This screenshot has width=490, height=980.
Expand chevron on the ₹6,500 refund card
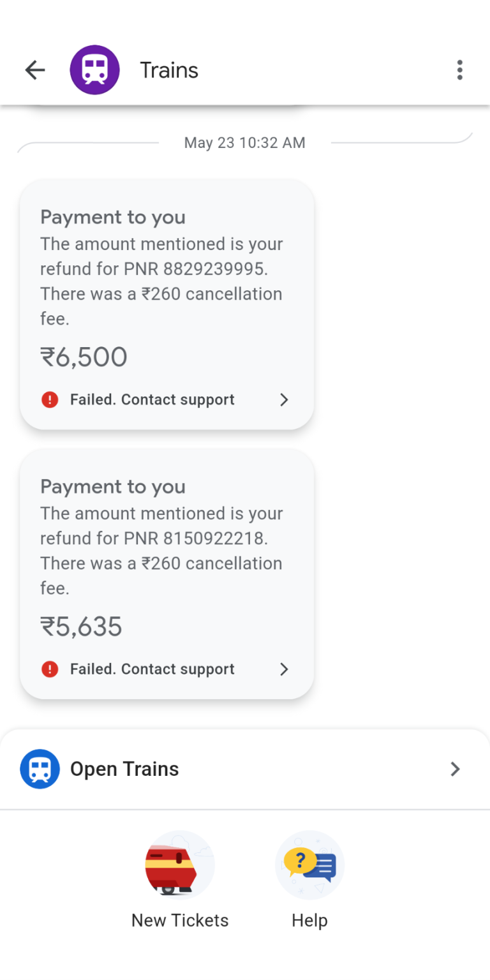[x=285, y=400]
